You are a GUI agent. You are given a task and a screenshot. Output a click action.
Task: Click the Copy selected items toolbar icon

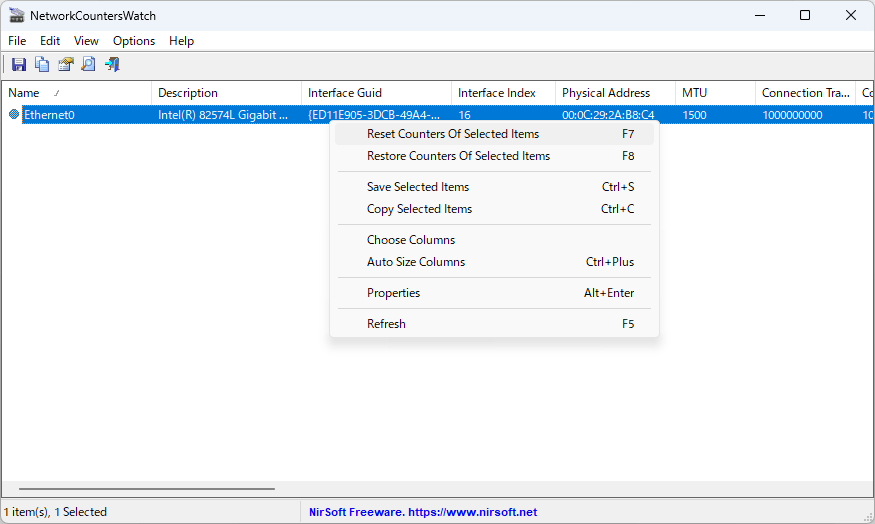click(42, 65)
